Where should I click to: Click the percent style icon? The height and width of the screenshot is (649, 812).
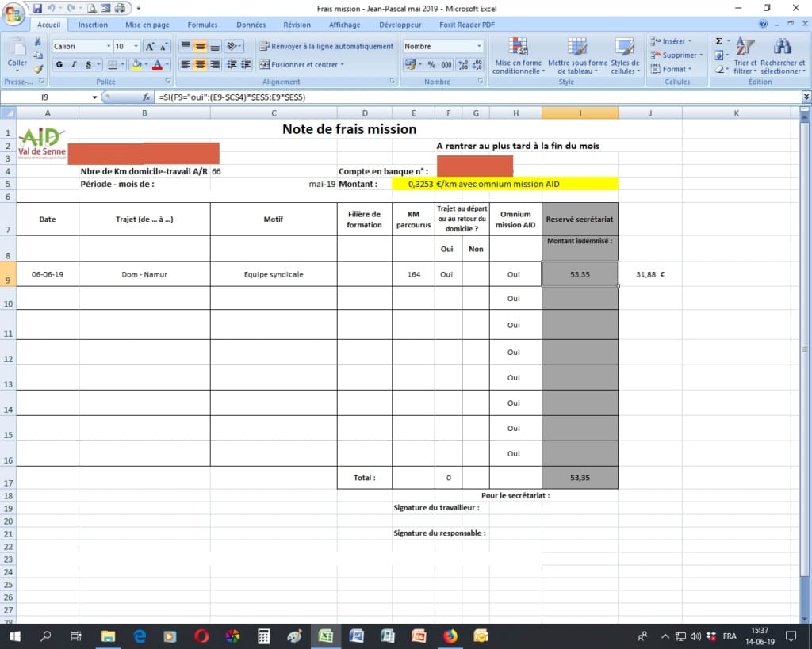click(x=431, y=65)
